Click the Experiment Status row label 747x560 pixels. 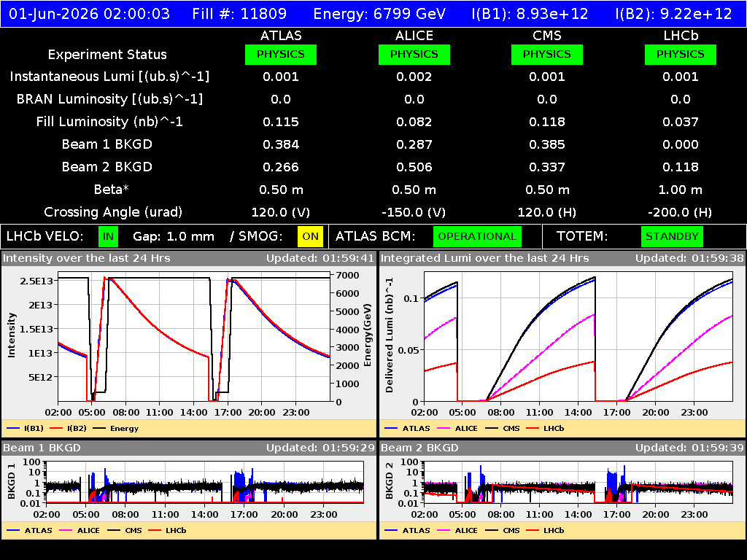coord(107,55)
